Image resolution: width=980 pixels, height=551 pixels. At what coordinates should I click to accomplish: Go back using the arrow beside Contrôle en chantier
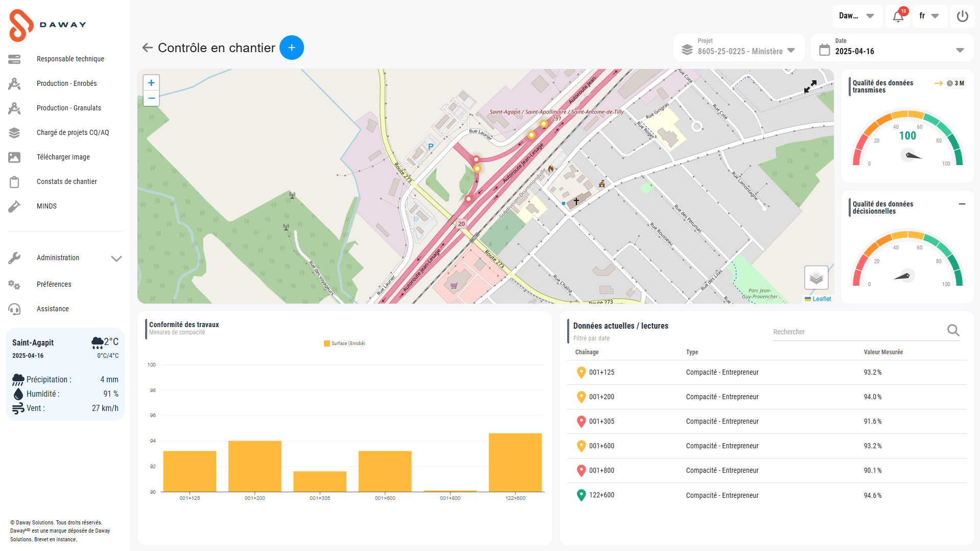(147, 48)
